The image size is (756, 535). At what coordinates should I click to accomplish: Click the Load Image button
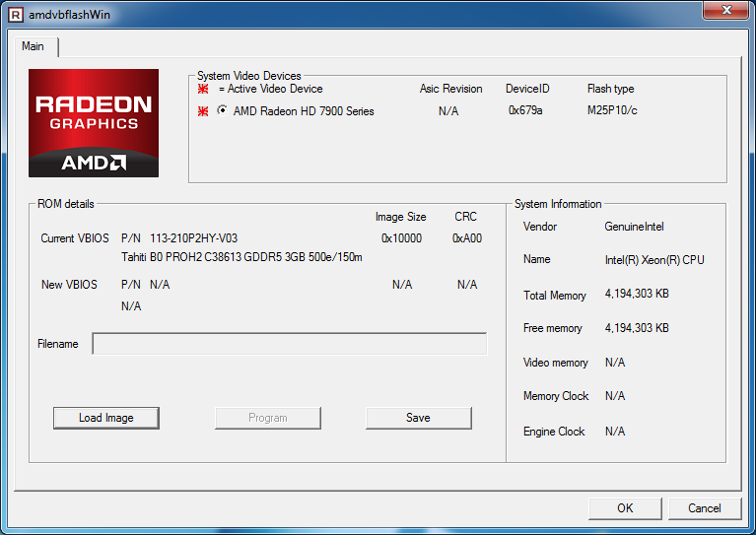106,418
